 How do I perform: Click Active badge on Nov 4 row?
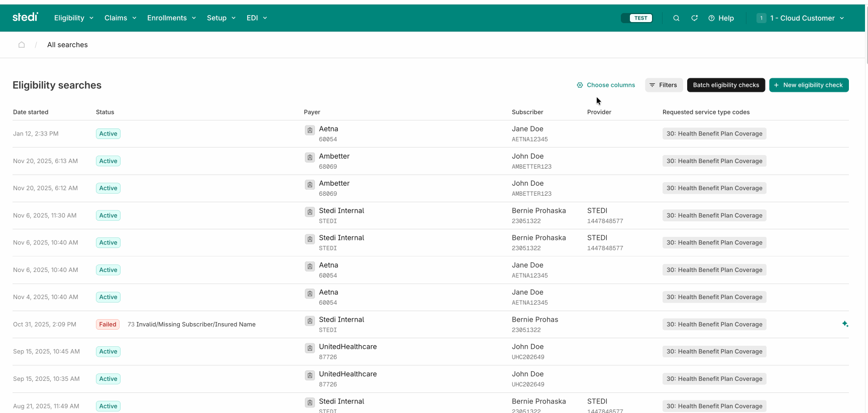tap(108, 297)
